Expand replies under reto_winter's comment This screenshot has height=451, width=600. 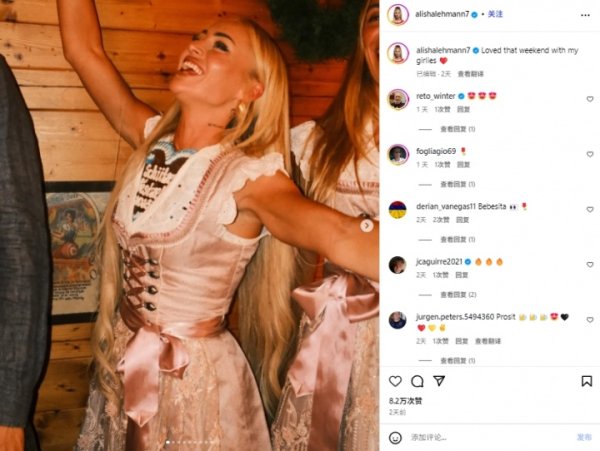point(458,129)
